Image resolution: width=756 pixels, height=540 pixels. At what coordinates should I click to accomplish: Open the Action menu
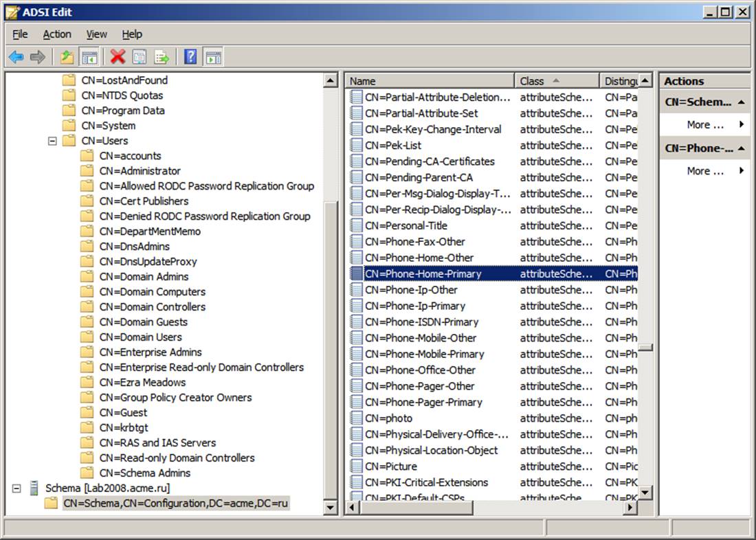[56, 34]
